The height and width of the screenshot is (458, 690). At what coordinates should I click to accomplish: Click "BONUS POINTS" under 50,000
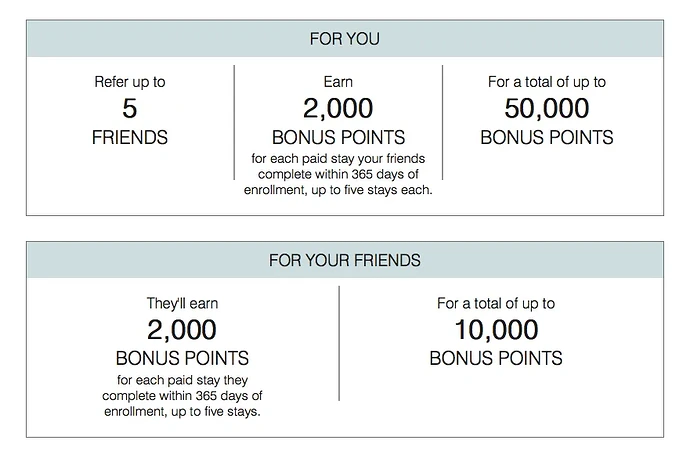[546, 137]
